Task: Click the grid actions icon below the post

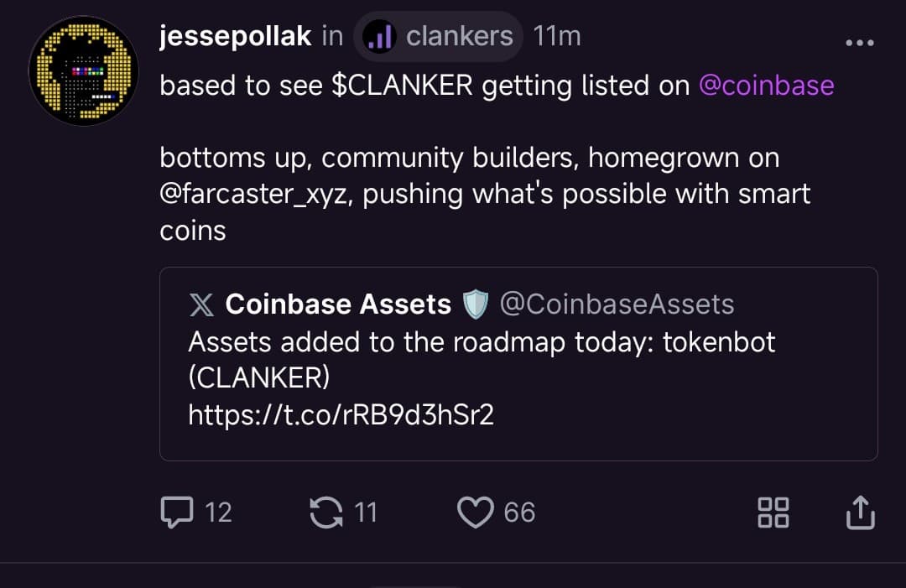Action: [773, 512]
